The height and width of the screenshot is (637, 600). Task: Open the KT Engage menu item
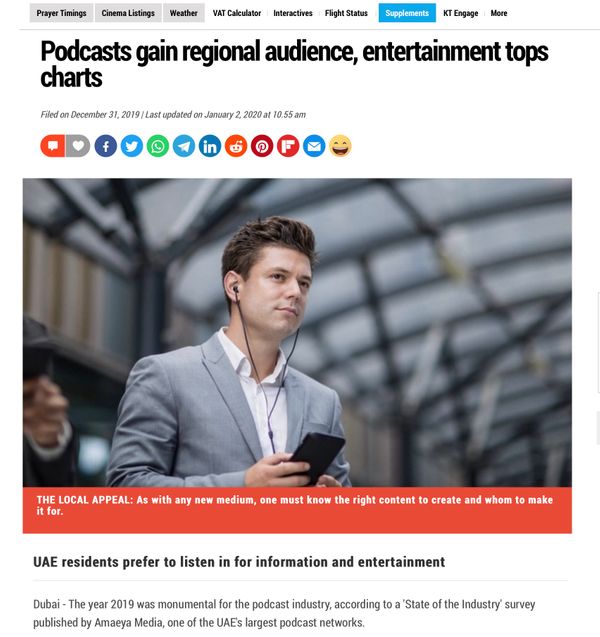point(461,13)
